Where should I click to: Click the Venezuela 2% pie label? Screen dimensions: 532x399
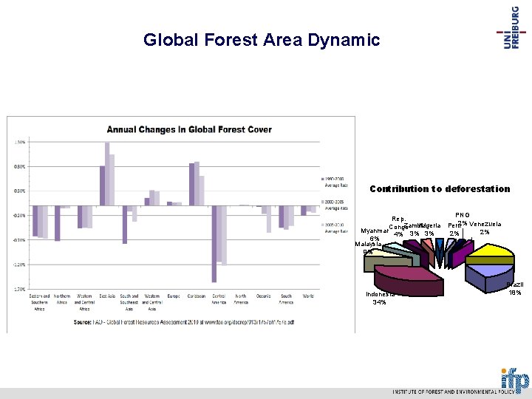point(485,228)
